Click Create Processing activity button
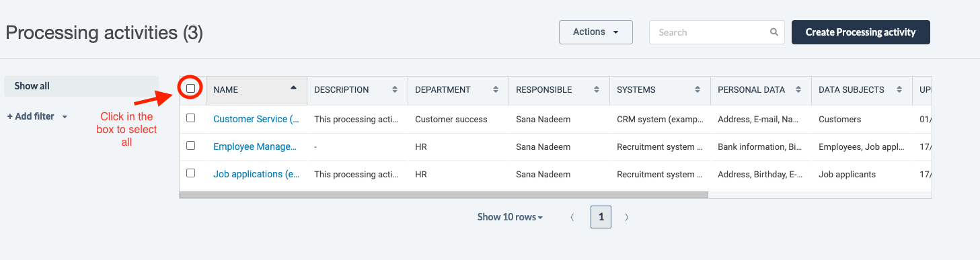The height and width of the screenshot is (260, 980). click(861, 32)
